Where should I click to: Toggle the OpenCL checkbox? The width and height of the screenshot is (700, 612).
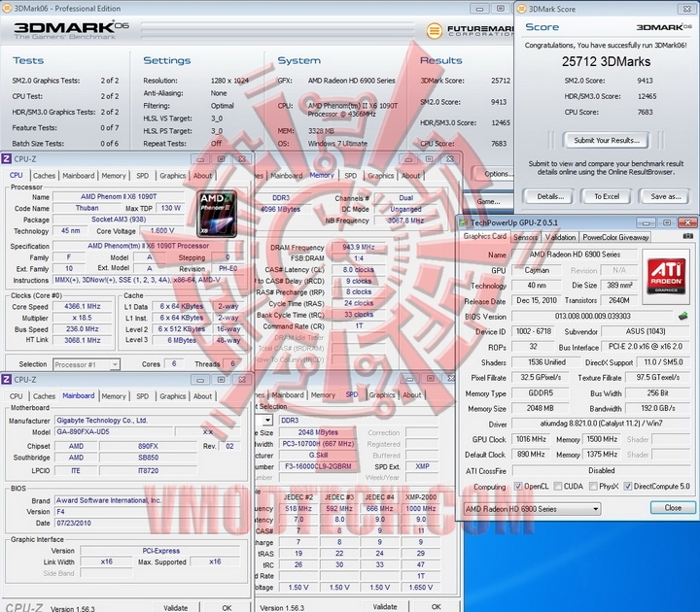pos(518,487)
